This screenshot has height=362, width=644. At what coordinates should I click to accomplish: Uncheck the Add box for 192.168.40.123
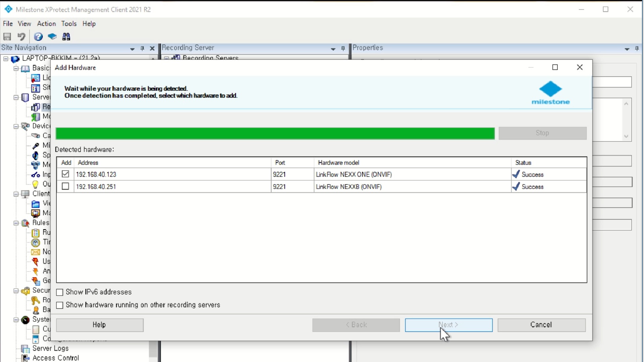pyautogui.click(x=65, y=174)
